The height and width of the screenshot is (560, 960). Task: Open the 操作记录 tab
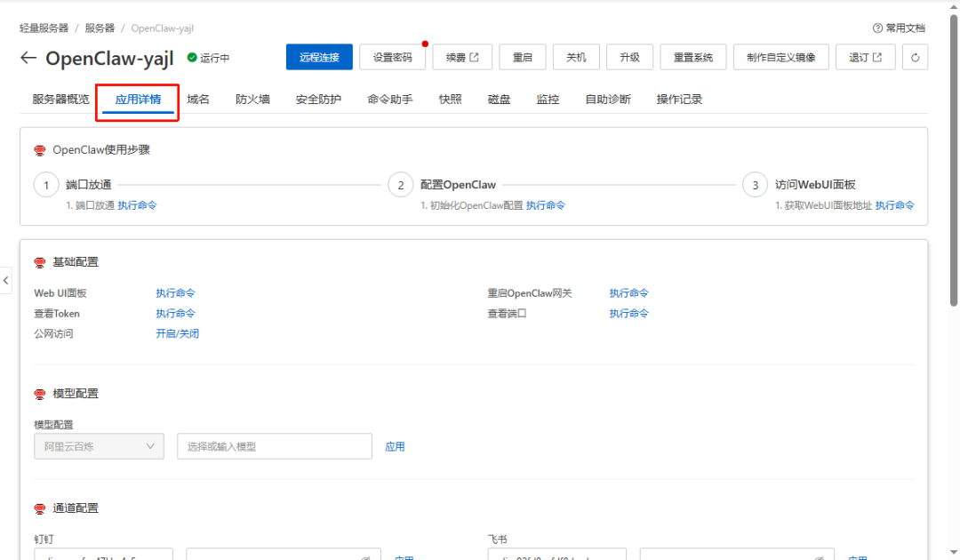[679, 100]
